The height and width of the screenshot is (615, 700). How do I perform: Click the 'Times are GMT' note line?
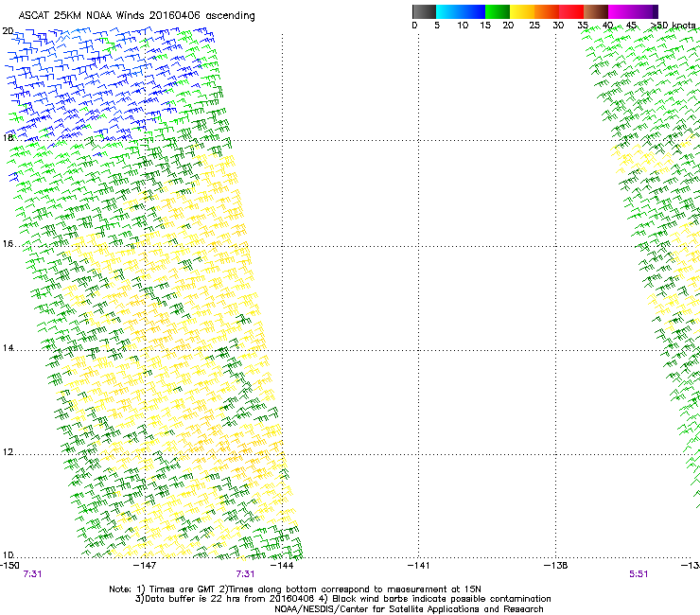click(295, 589)
